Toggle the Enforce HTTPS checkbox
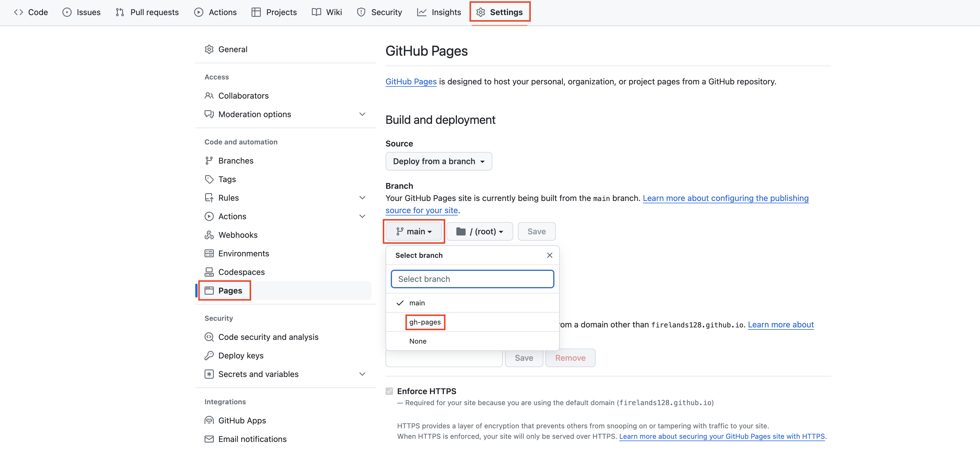This screenshot has height=464, width=980. [x=389, y=392]
